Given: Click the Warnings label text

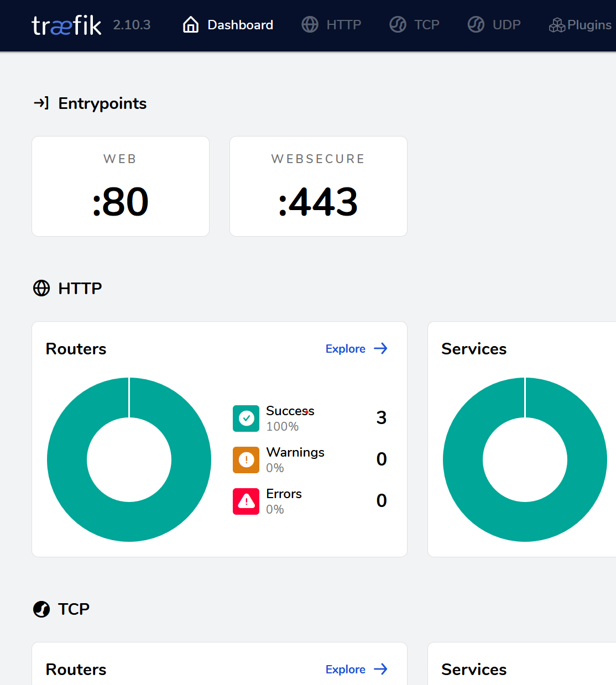Looking at the screenshot, I should pyautogui.click(x=295, y=452).
